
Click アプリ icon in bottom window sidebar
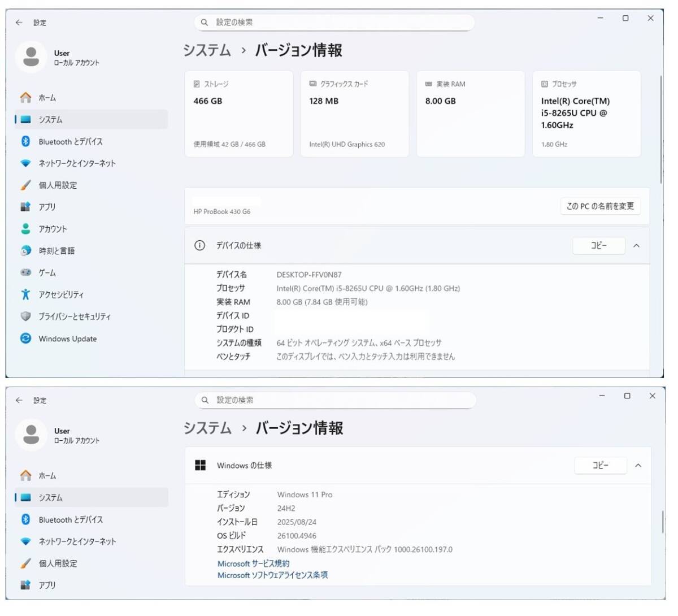pos(25,585)
